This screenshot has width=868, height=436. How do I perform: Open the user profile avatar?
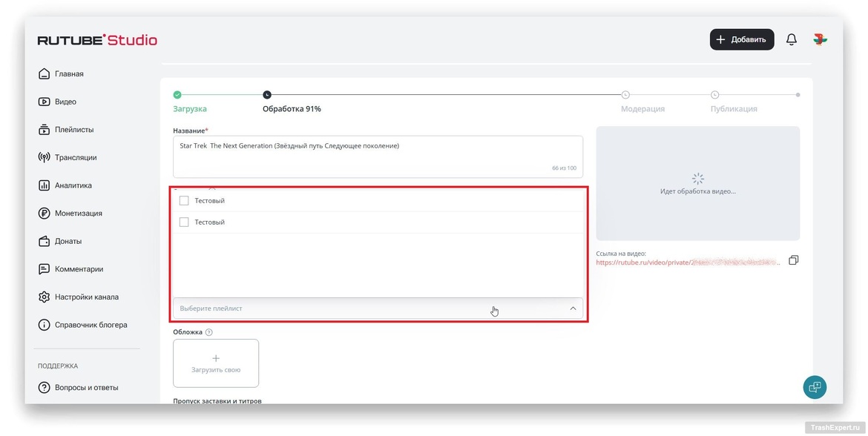coord(820,39)
